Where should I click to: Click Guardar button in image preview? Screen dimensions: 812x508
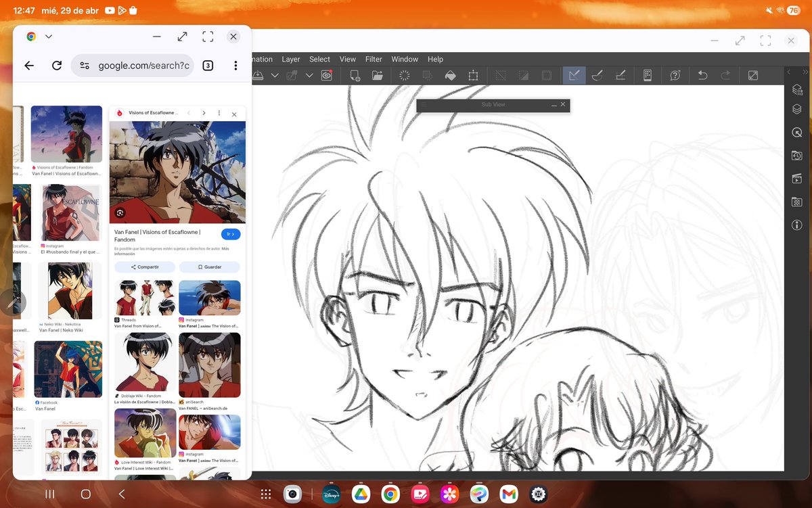(210, 267)
